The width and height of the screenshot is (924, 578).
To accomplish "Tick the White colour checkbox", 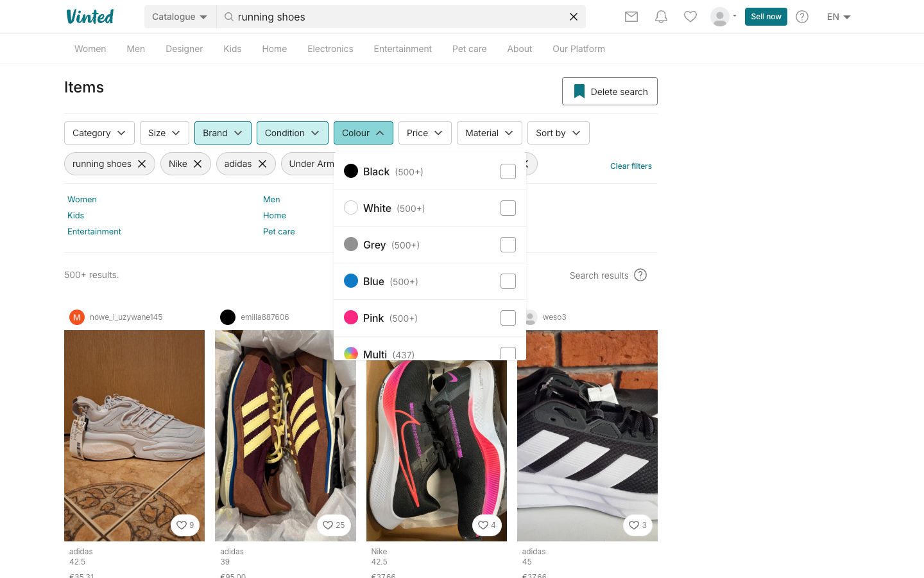I will (x=508, y=208).
